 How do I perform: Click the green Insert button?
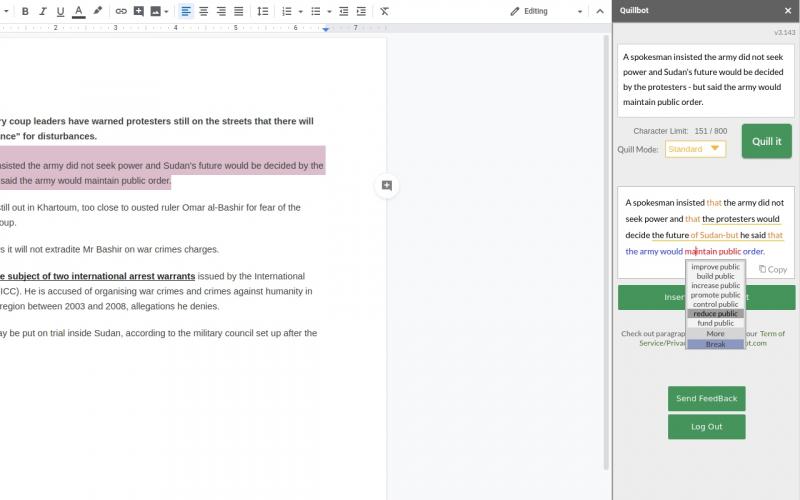[x=706, y=297]
